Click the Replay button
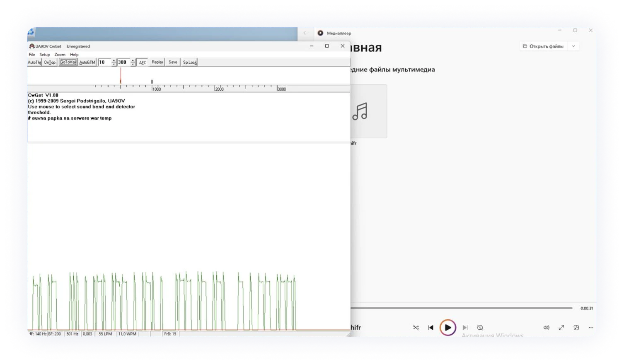The height and width of the screenshot is (364, 624). [157, 62]
